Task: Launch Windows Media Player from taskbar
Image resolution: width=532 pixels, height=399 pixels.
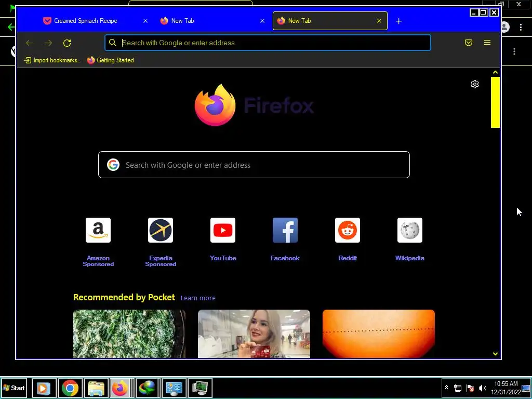Action: click(x=44, y=388)
